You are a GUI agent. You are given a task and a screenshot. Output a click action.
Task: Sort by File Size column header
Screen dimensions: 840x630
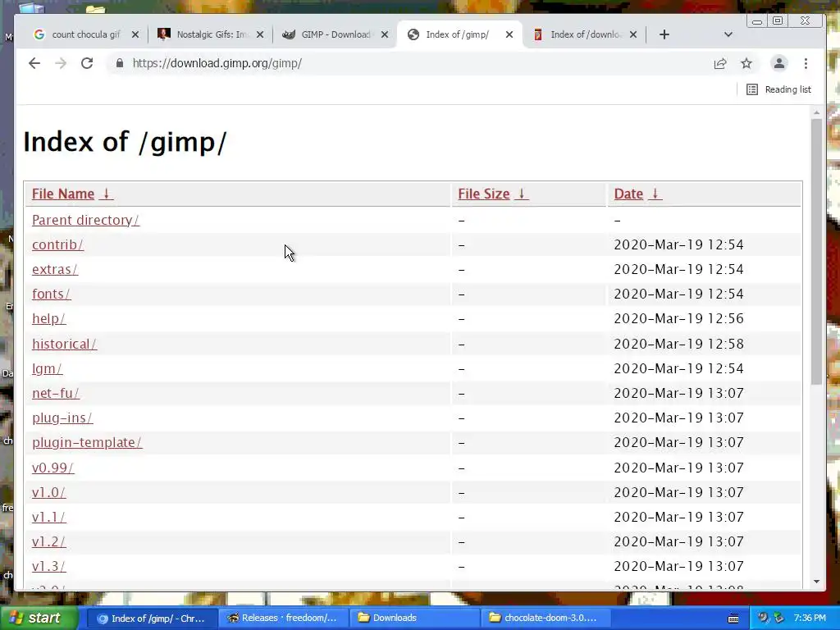click(x=484, y=194)
